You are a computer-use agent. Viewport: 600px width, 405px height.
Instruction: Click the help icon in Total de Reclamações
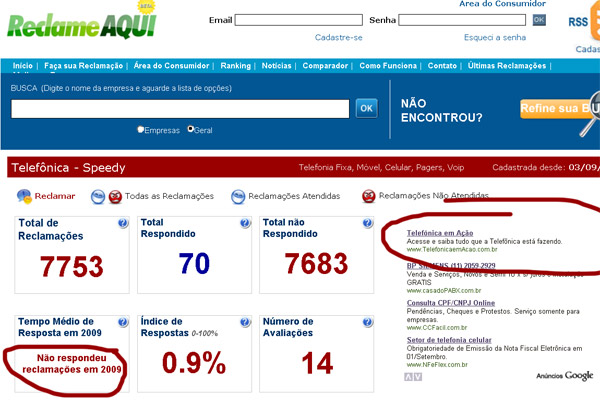[123, 223]
